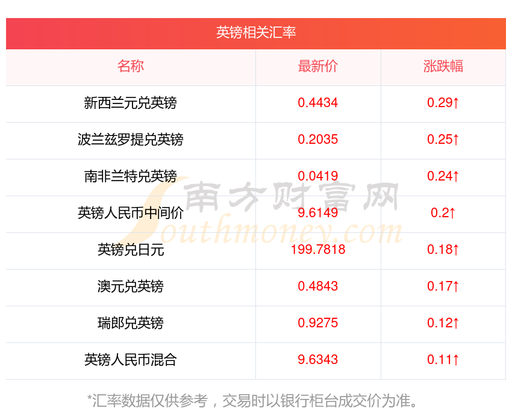
Task: Click the latest price 199.7818
Action: [317, 250]
